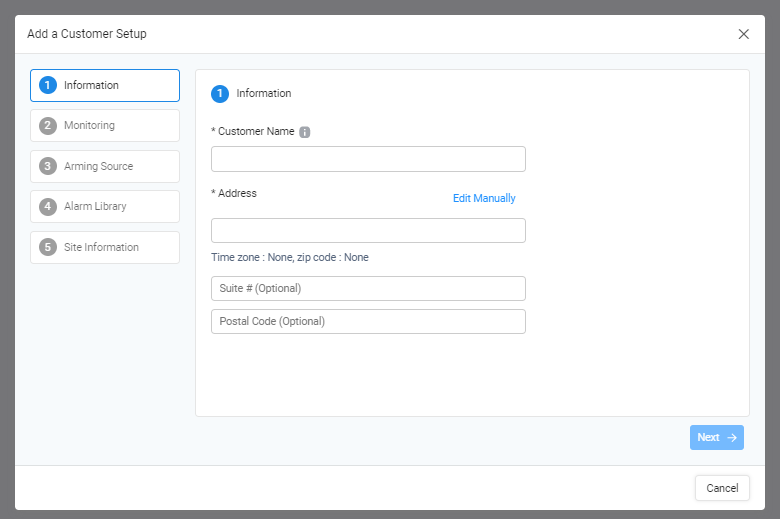Switch to the Arming Source step
This screenshot has height=519, width=780.
105,166
